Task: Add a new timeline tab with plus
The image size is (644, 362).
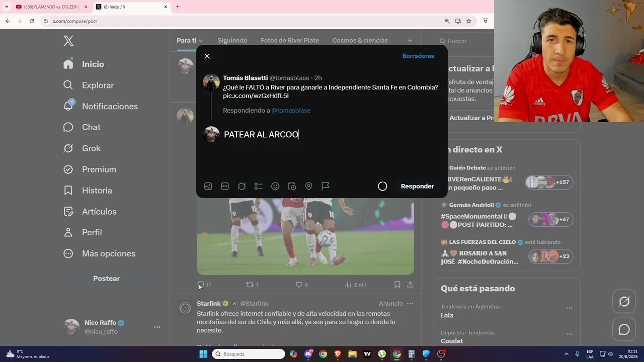Action: pos(410,40)
